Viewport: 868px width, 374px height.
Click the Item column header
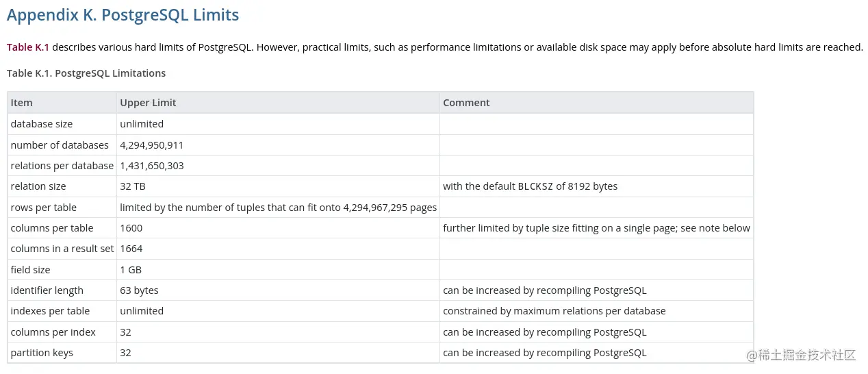(22, 103)
